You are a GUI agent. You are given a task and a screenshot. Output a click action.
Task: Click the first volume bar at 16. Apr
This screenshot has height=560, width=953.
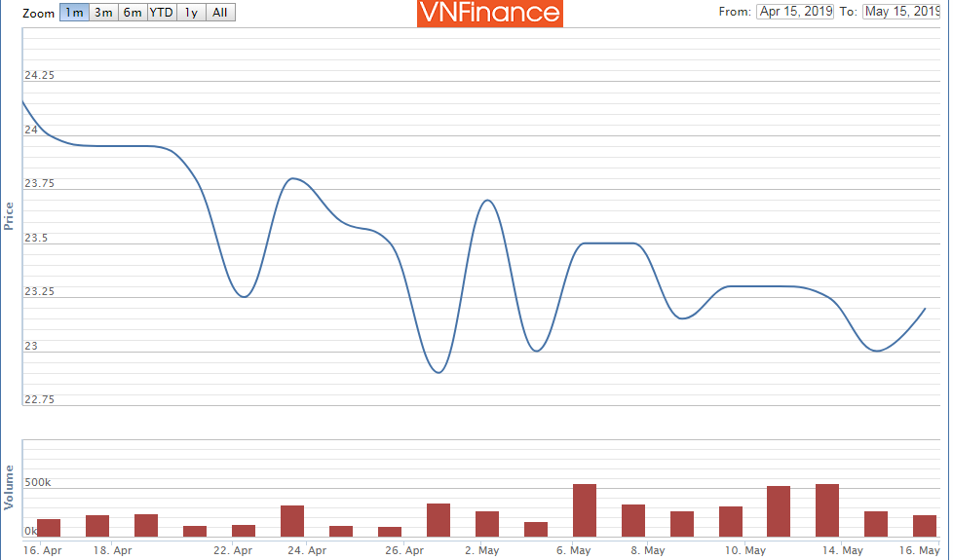(x=49, y=528)
